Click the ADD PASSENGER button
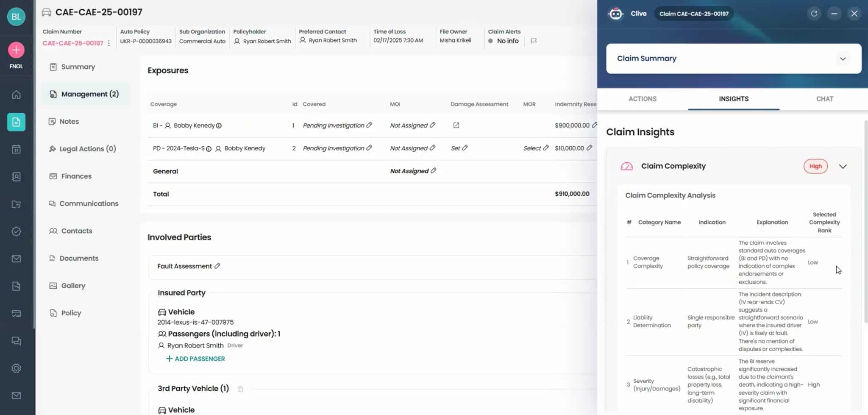This screenshot has width=868, height=415. pos(195,358)
